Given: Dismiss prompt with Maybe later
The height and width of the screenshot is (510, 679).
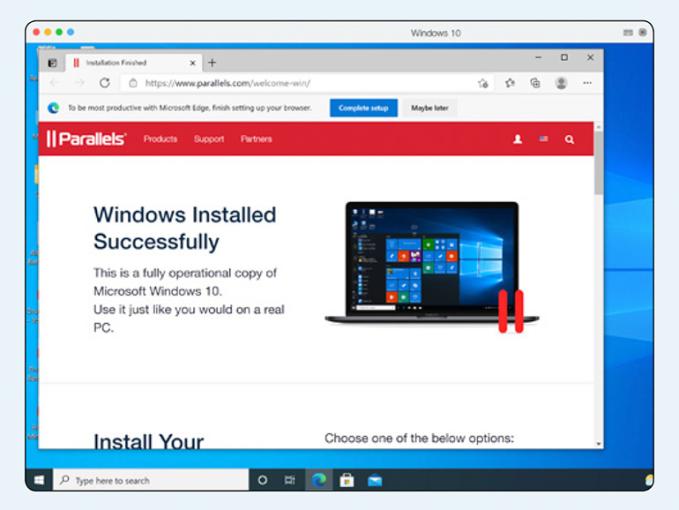Looking at the screenshot, I should click(x=430, y=108).
